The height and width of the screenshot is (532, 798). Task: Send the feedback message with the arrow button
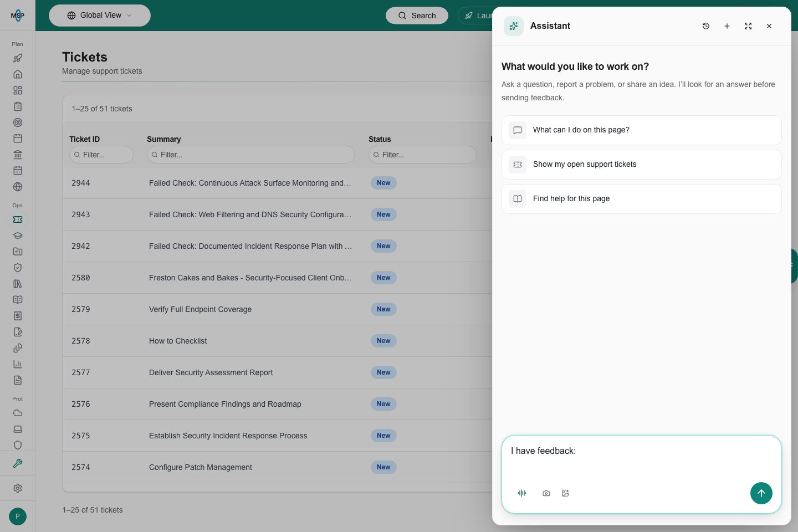761,493
